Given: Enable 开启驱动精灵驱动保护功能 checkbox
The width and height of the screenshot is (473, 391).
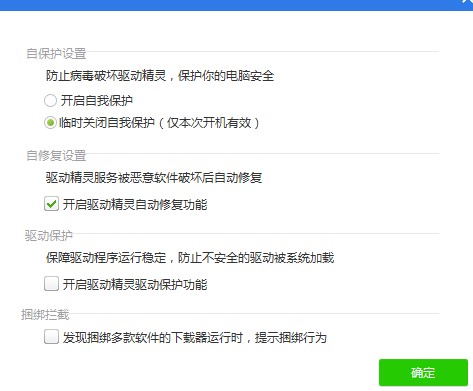Looking at the screenshot, I should coord(51,284).
